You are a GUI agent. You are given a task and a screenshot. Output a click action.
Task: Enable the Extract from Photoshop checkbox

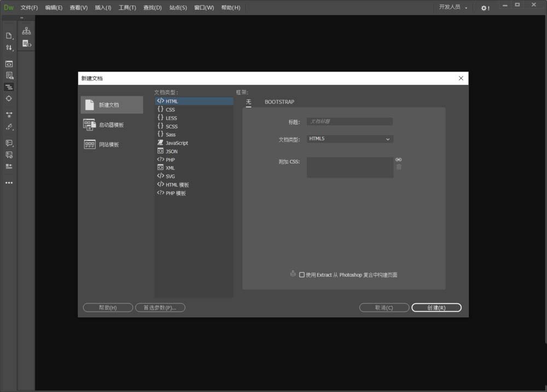[x=302, y=275]
